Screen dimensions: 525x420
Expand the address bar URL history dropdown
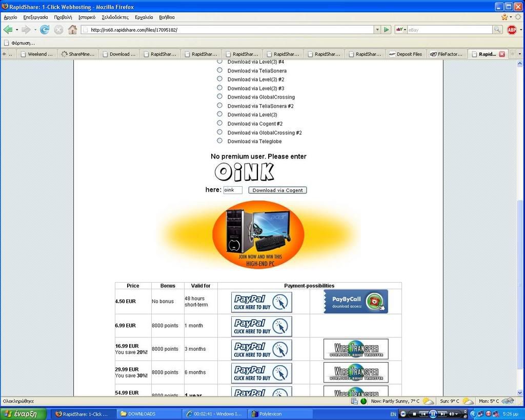[x=377, y=30]
